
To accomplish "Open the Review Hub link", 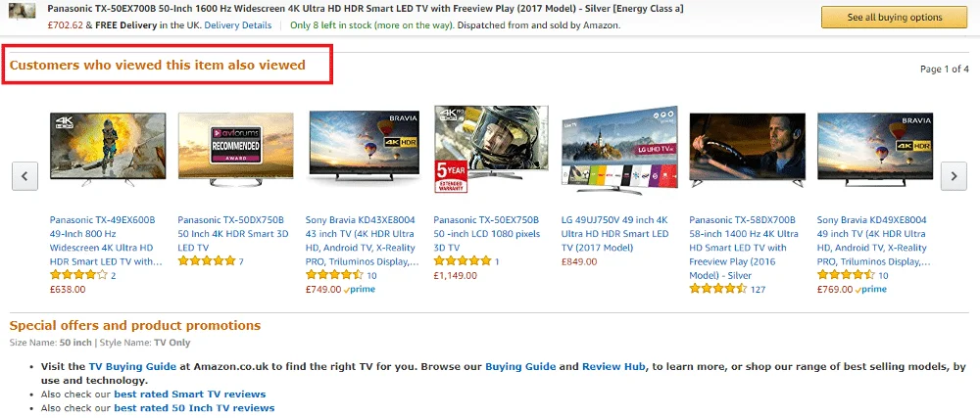I will point(613,366).
